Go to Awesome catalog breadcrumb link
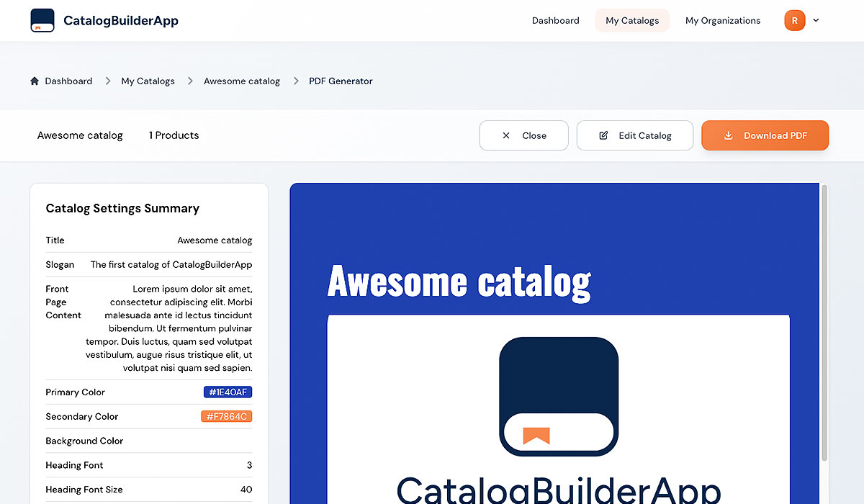 tap(241, 81)
